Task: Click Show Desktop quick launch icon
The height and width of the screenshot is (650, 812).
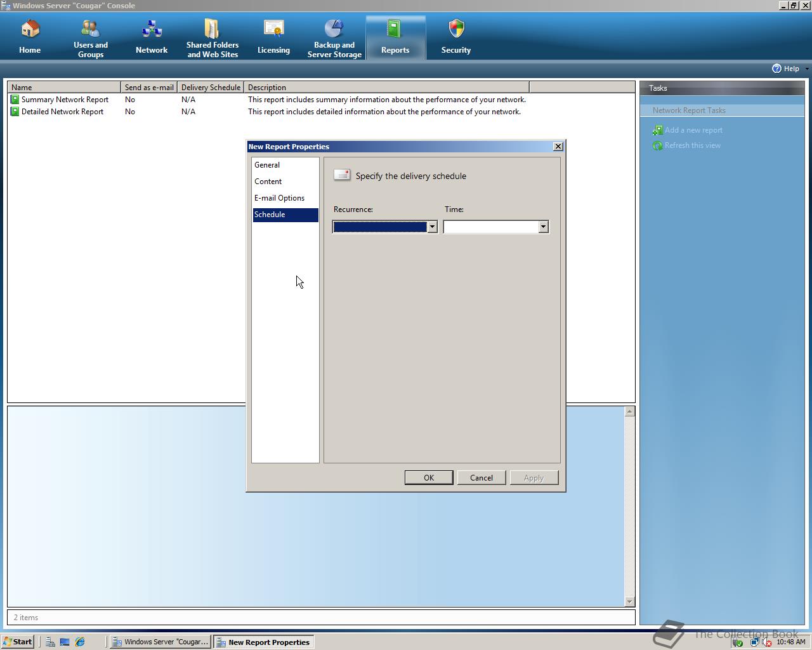Action: [x=65, y=642]
